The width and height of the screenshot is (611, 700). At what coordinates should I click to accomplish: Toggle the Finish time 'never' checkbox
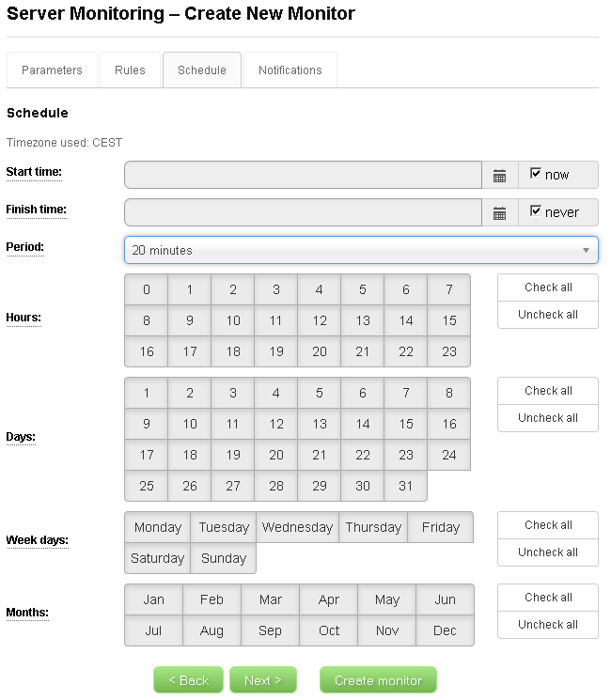point(536,211)
